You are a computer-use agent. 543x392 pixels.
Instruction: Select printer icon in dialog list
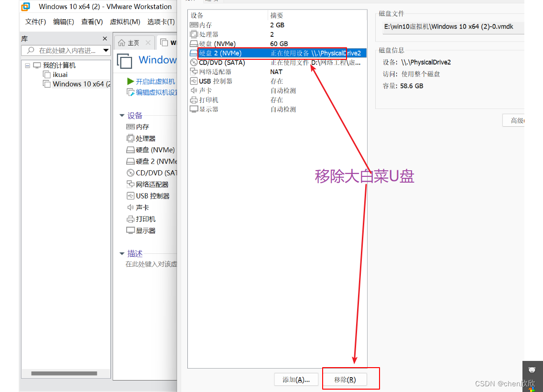194,100
